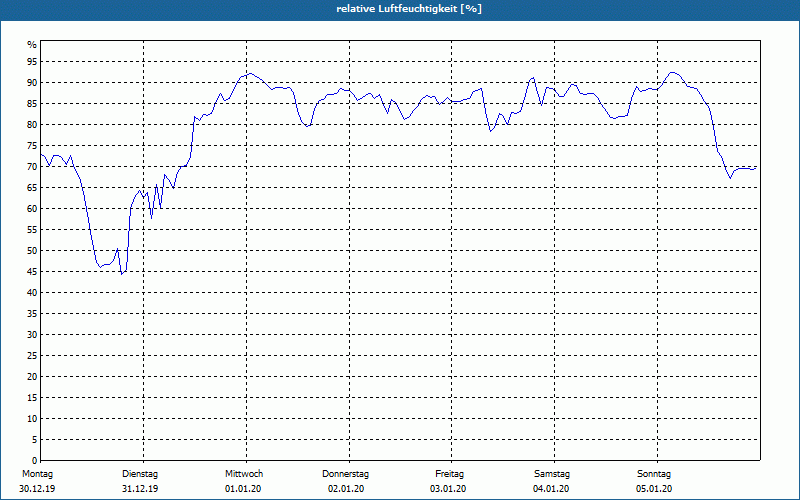
Task: Click the humidity curve's lowest dip on Monday
Action: coord(121,274)
